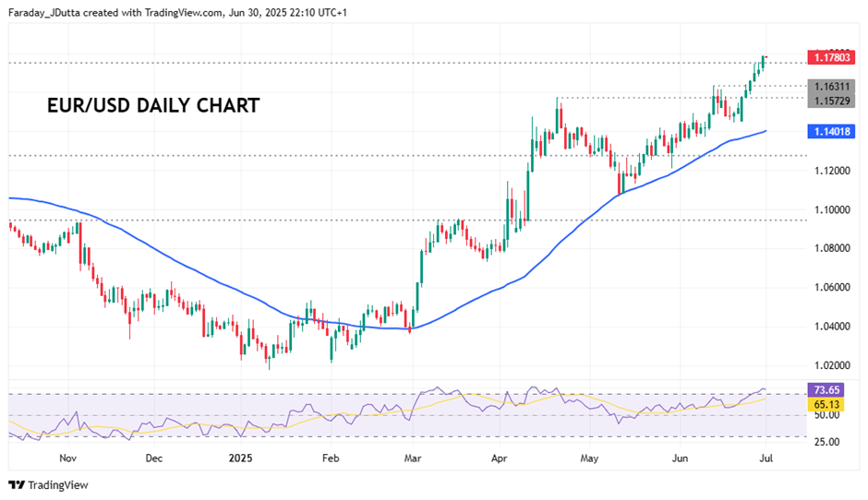Click the 1.10000 label on the price axis
The height and width of the screenshot is (500, 868).
tap(831, 210)
